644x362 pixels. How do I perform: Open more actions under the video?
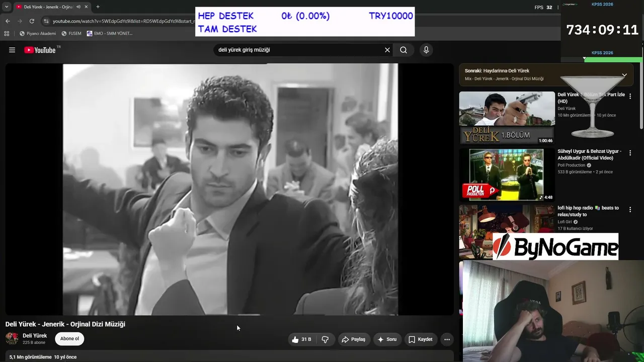coord(447,339)
